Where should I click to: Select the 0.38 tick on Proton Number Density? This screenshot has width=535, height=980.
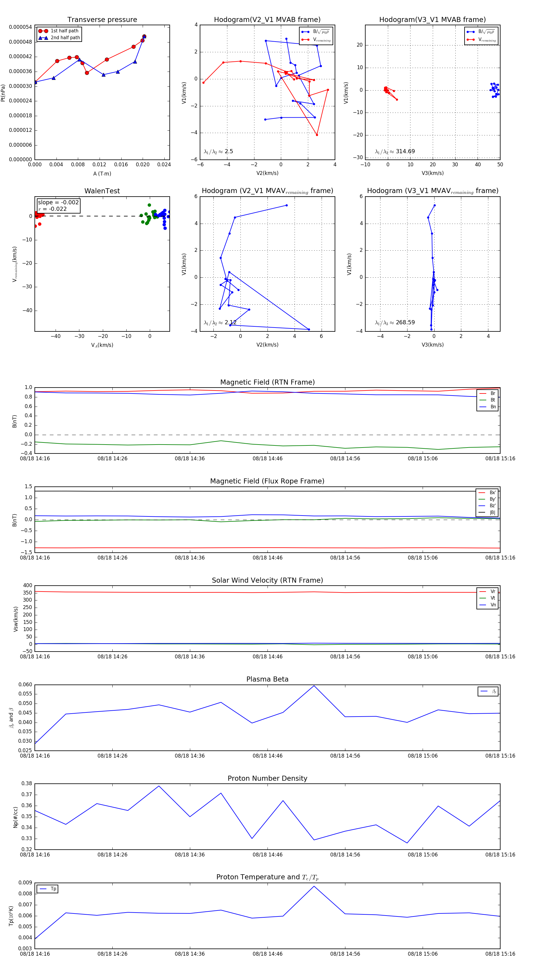click(x=27, y=784)
